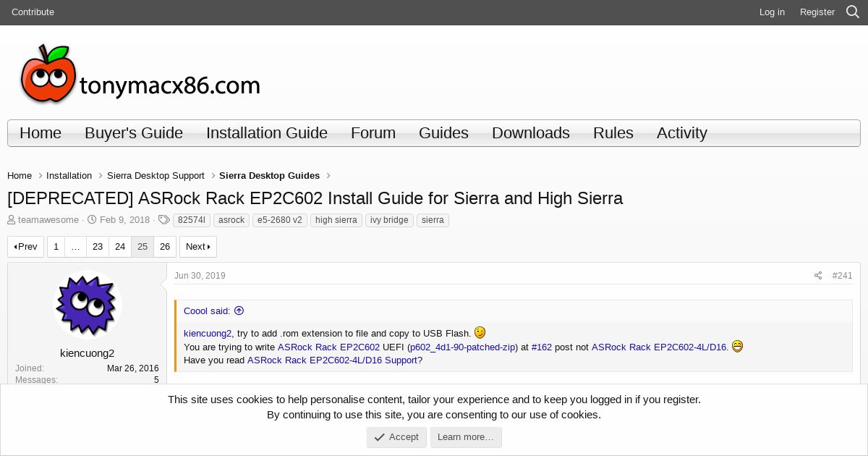Click the Jun 30, 2019 post date
This screenshot has height=456, width=868.
200,276
